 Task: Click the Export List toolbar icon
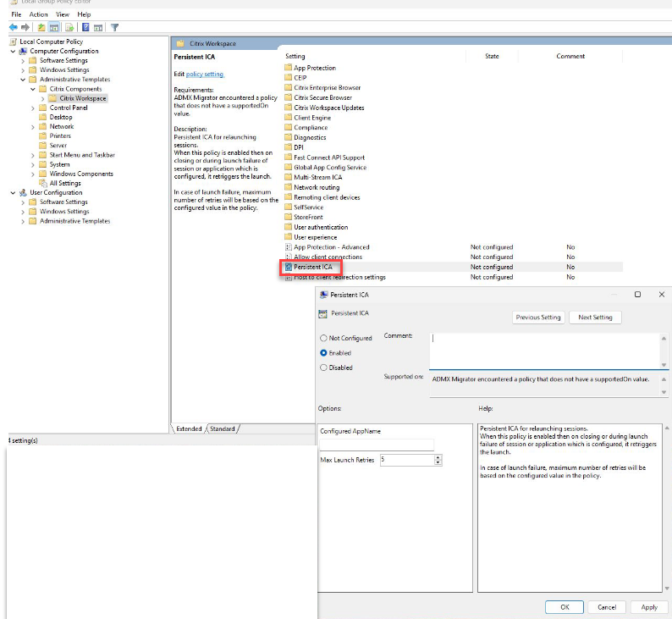click(69, 27)
